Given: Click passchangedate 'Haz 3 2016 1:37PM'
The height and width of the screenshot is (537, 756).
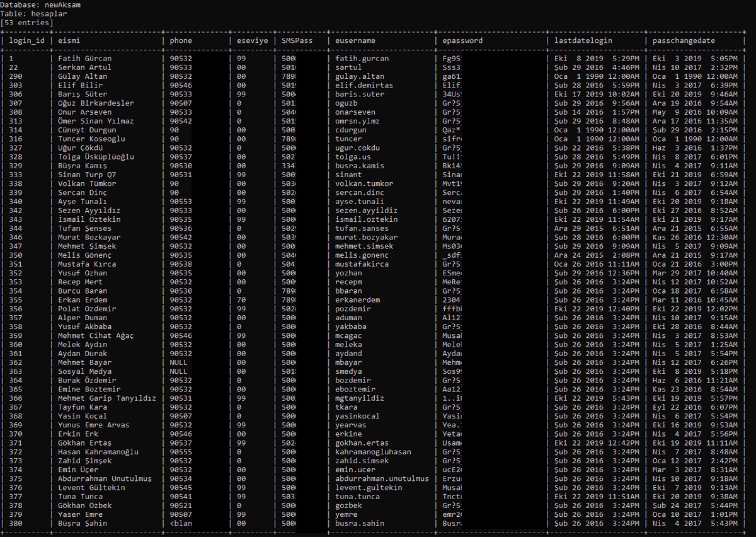Looking at the screenshot, I should click(696, 147).
